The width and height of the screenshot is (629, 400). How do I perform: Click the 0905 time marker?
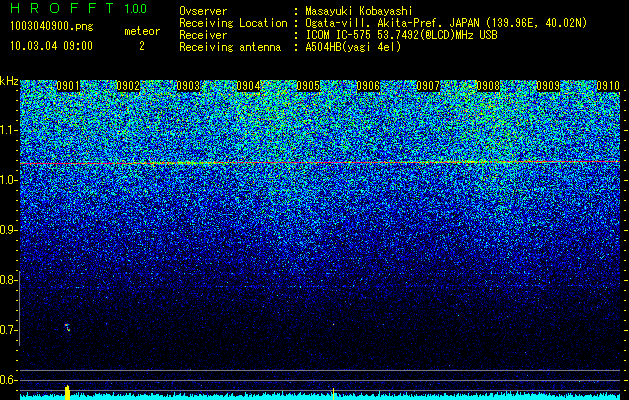pyautogui.click(x=308, y=86)
